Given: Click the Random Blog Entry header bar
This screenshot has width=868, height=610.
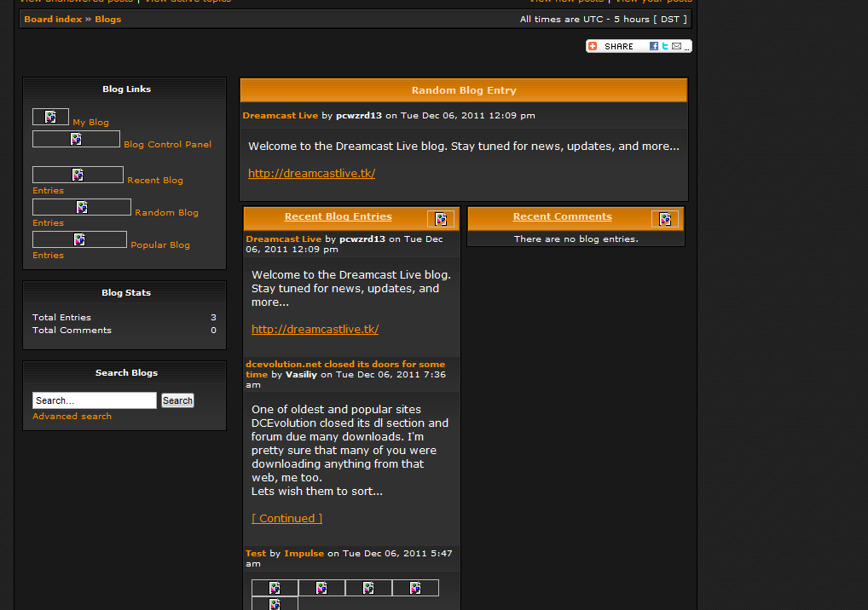Looking at the screenshot, I should tap(464, 90).
